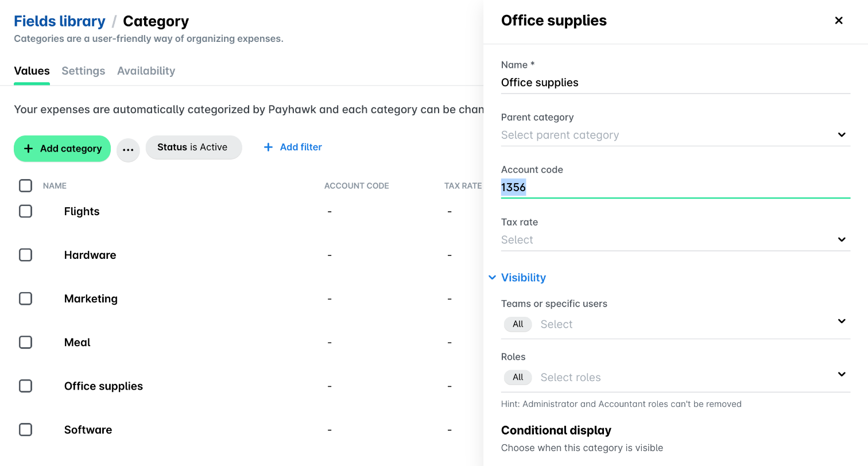This screenshot has width=868, height=466.
Task: Collapse the Visibility section
Action: [517, 278]
